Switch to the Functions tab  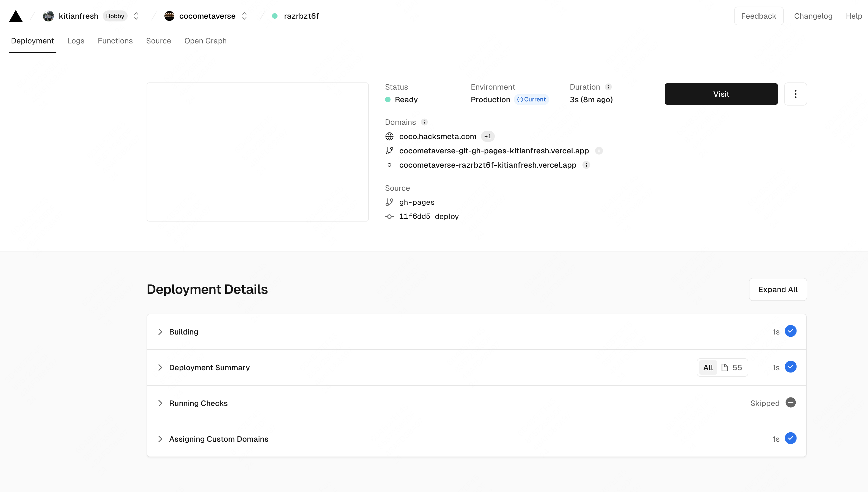(x=115, y=41)
